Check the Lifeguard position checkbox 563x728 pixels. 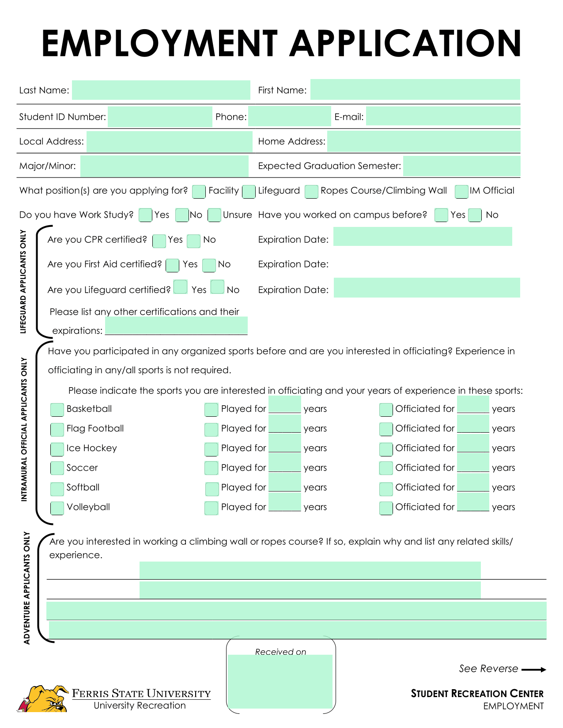(249, 192)
